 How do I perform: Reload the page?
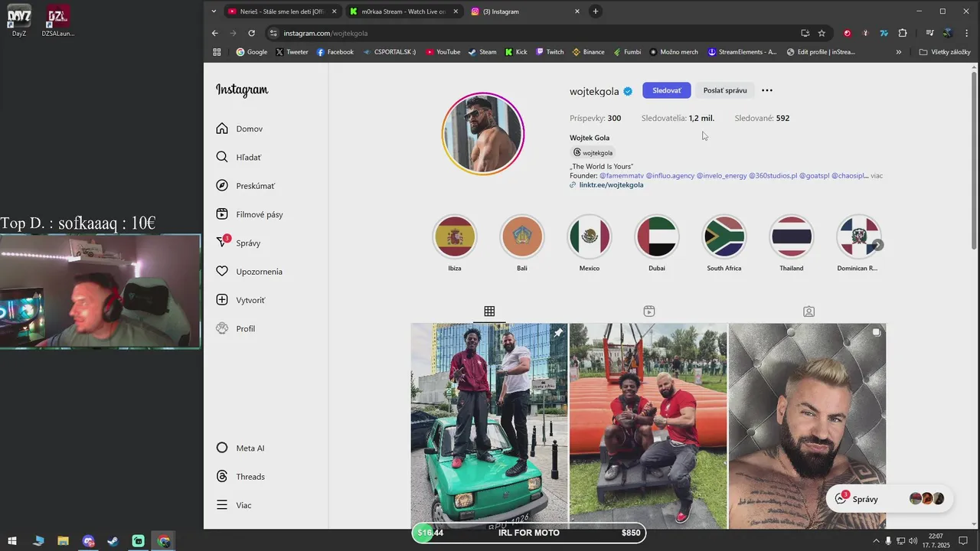[x=251, y=33]
